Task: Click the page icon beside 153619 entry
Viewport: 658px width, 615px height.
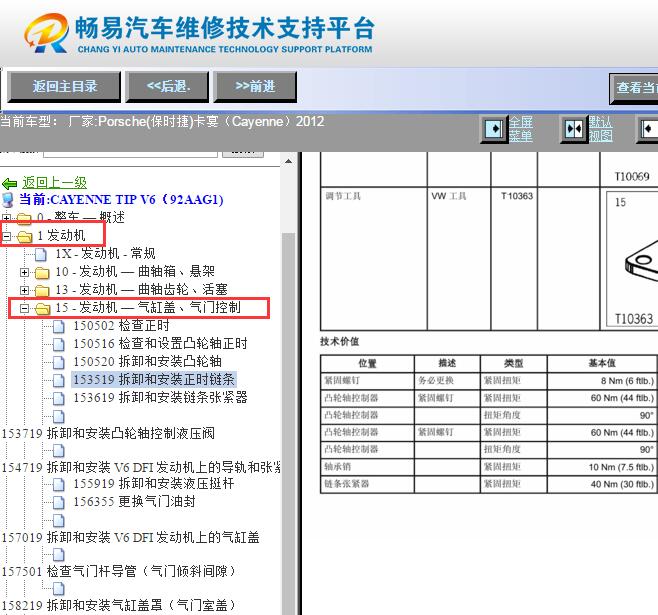Action: pyautogui.click(x=59, y=398)
